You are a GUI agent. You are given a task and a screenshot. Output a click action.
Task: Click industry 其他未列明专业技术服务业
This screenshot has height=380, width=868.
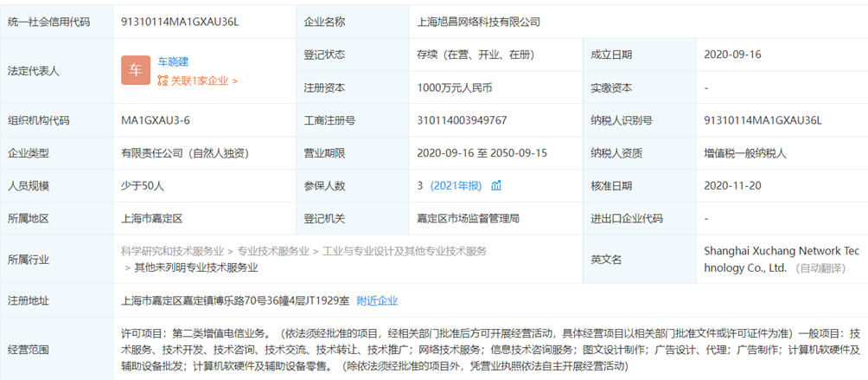tap(196, 267)
